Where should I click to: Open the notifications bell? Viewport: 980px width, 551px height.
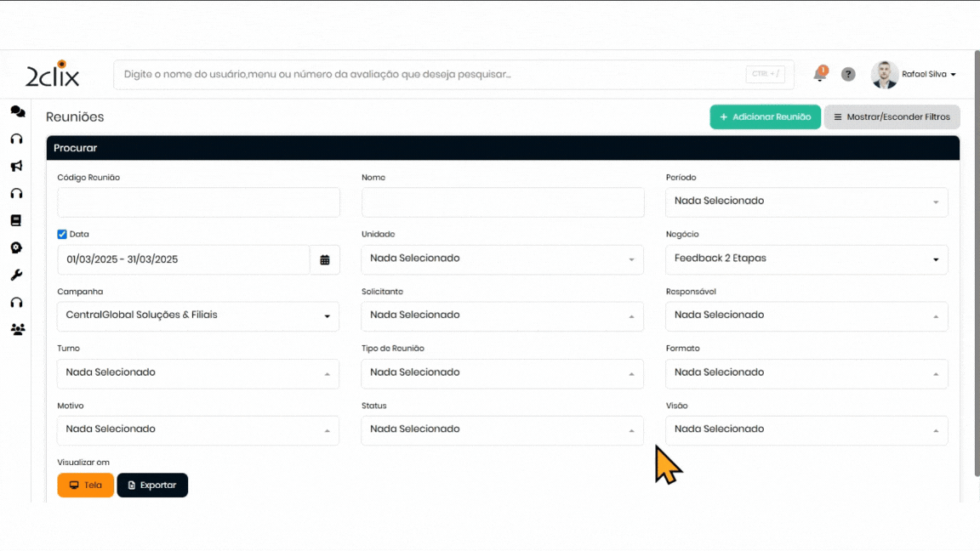tap(820, 74)
